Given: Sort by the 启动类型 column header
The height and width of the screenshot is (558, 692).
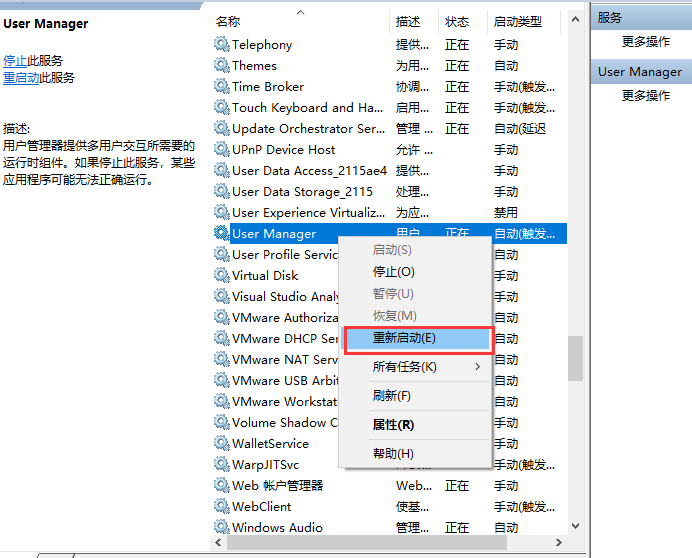Looking at the screenshot, I should click(524, 21).
